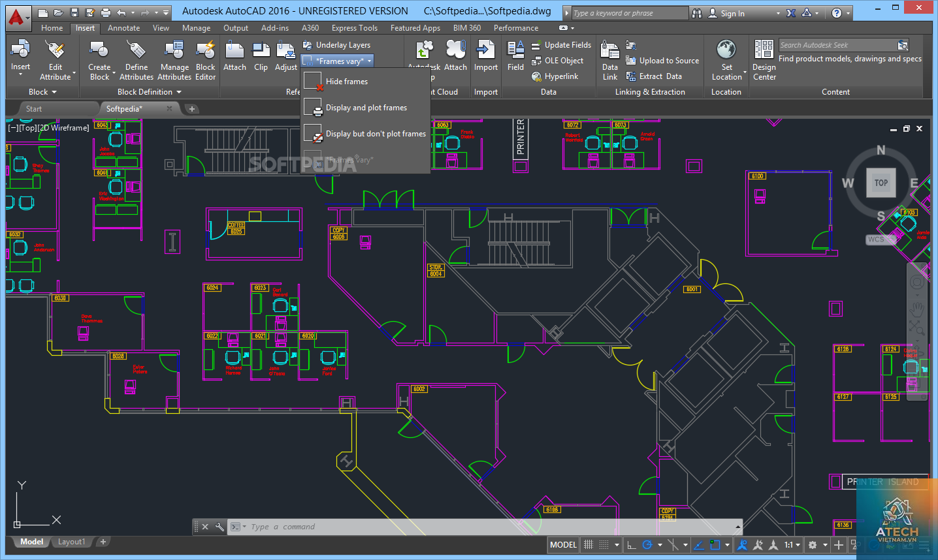Expand the Block panel
This screenshot has width=938, height=560.
coord(42,92)
